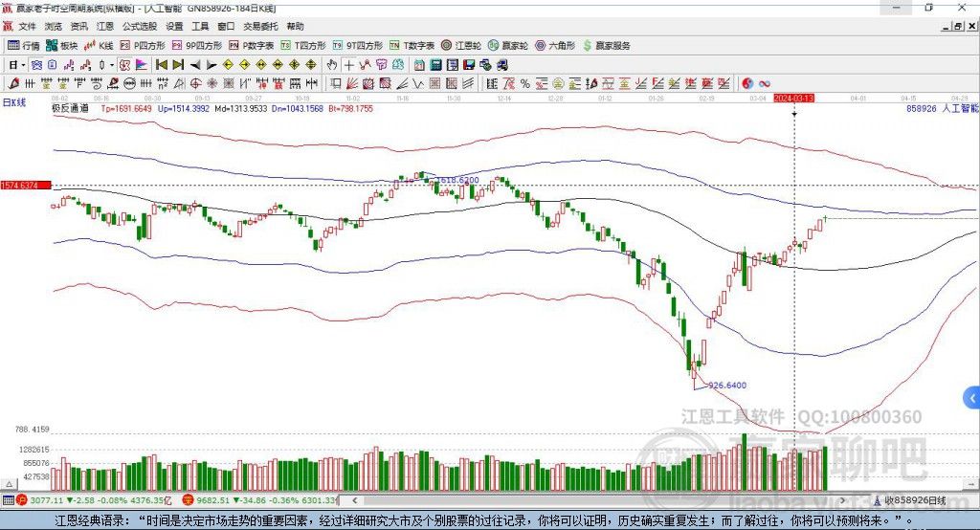Viewport: 980px width, 530px height.
Task: Click the Tp=1691.6649 indicator value
Action: click(x=127, y=109)
